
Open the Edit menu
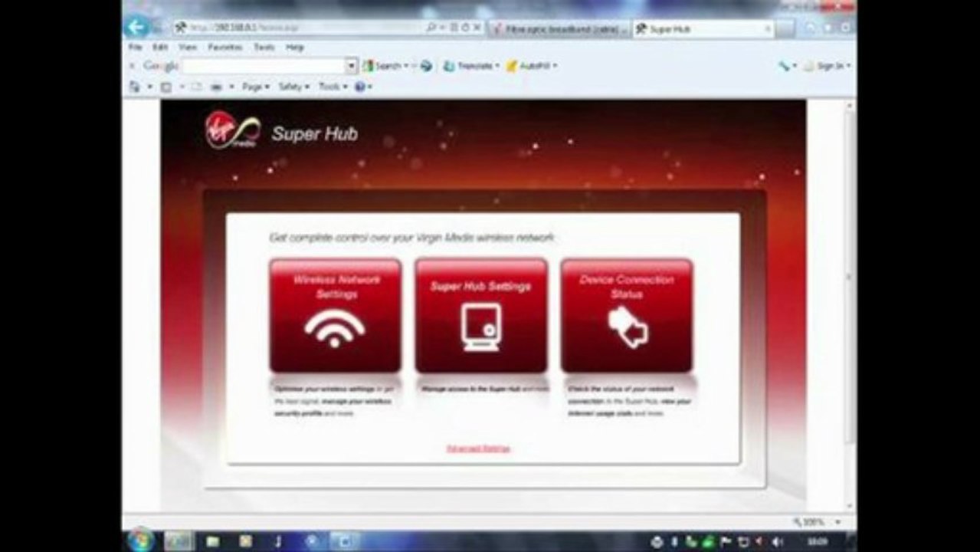pos(160,47)
